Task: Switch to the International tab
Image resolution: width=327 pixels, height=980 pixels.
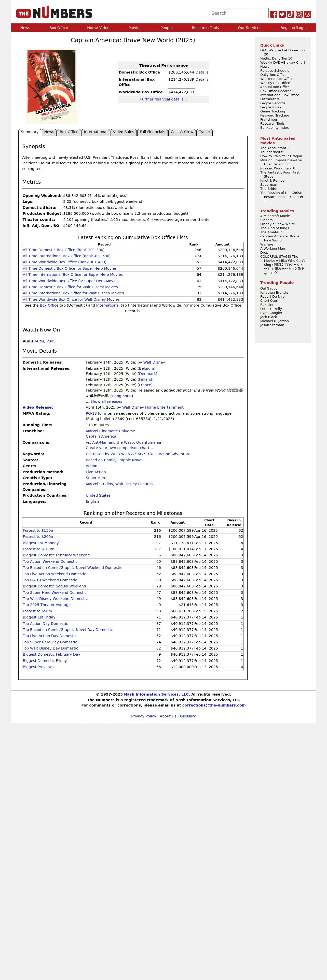Action: coord(96,132)
